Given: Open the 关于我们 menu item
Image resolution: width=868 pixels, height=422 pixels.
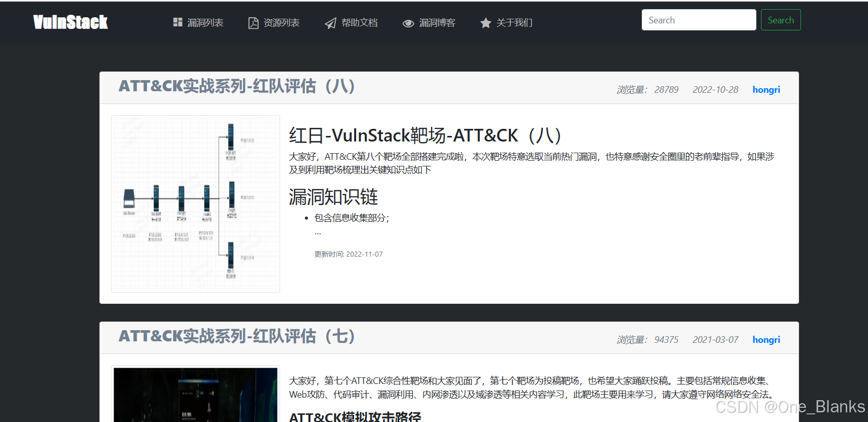Looking at the screenshot, I should 514,23.
